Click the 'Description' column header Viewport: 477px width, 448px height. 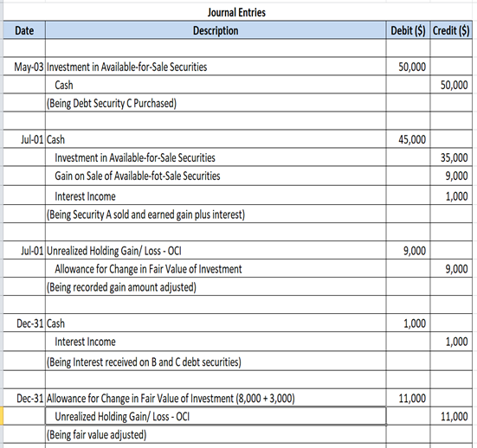[216, 30]
